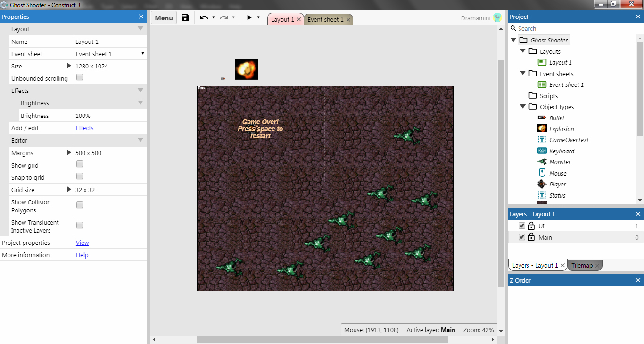Screen dimensions: 644x344
Task: Select the Bullet object type
Action: tap(557, 118)
